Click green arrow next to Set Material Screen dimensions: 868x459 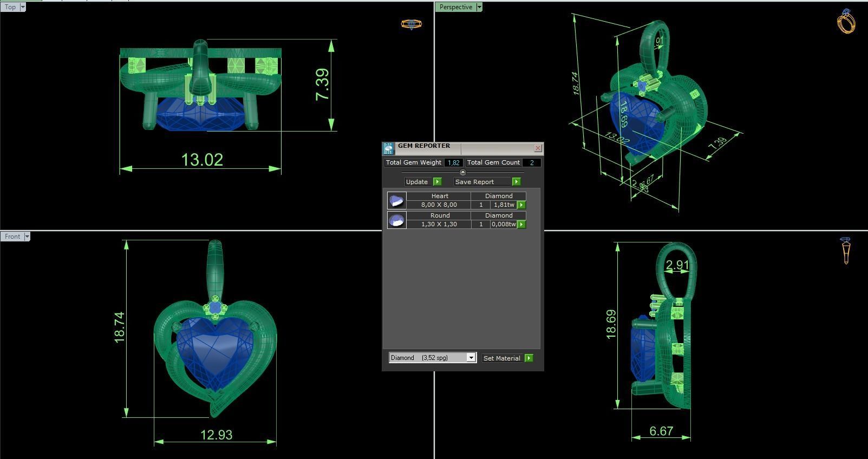[529, 358]
